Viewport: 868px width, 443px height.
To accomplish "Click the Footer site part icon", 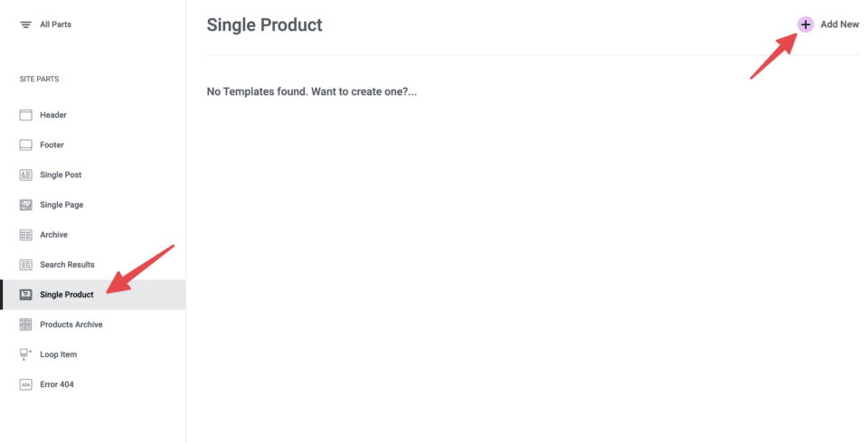I will (x=25, y=145).
